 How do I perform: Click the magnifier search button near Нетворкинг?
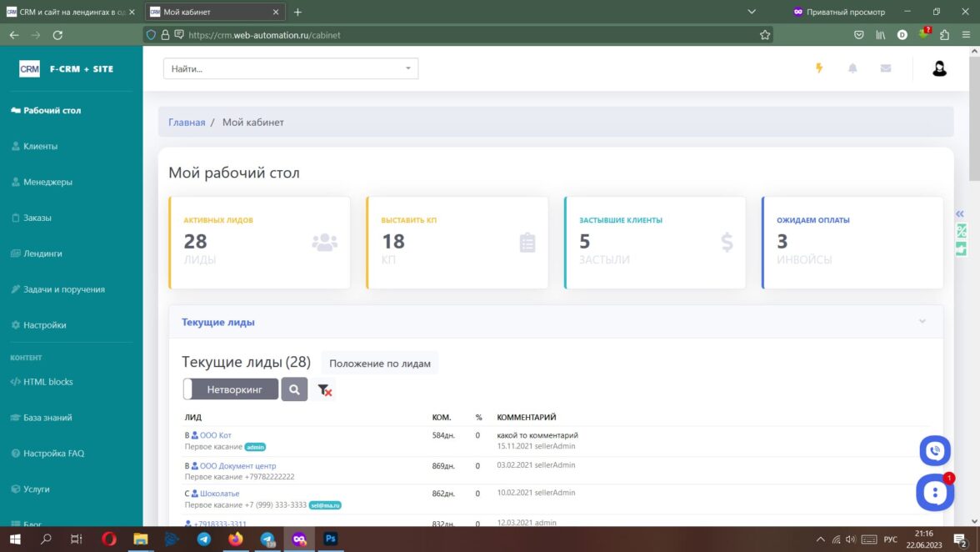coord(294,389)
